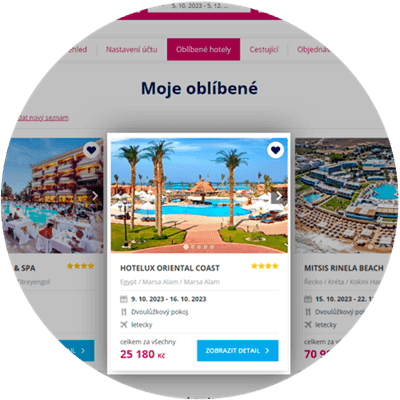Open the Mitsis Rinela Beach hotel title
Screen dimensions: 400x400
pos(344,268)
